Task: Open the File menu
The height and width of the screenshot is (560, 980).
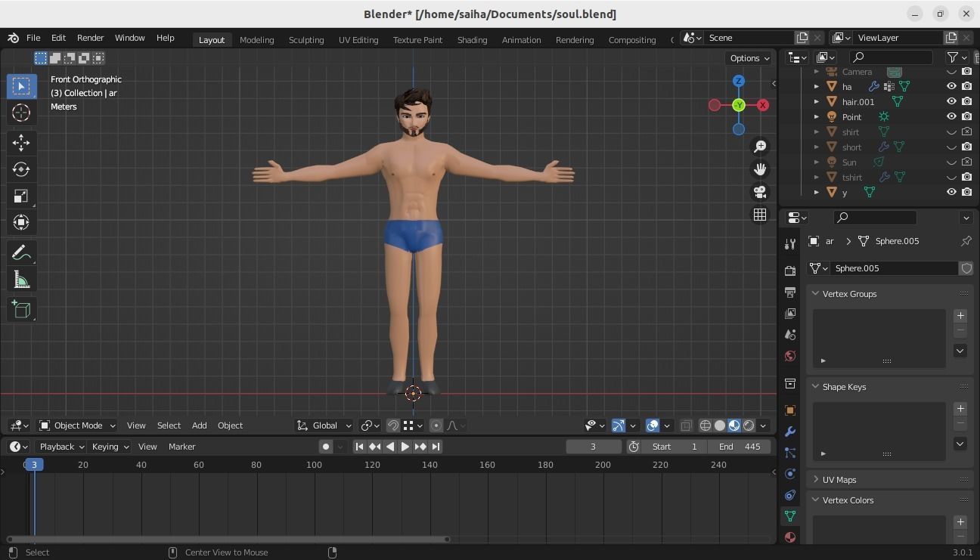Action: click(33, 38)
